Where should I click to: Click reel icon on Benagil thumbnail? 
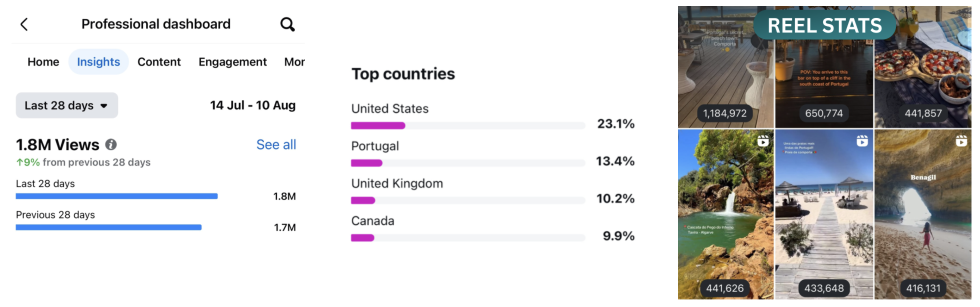pyautogui.click(x=961, y=141)
